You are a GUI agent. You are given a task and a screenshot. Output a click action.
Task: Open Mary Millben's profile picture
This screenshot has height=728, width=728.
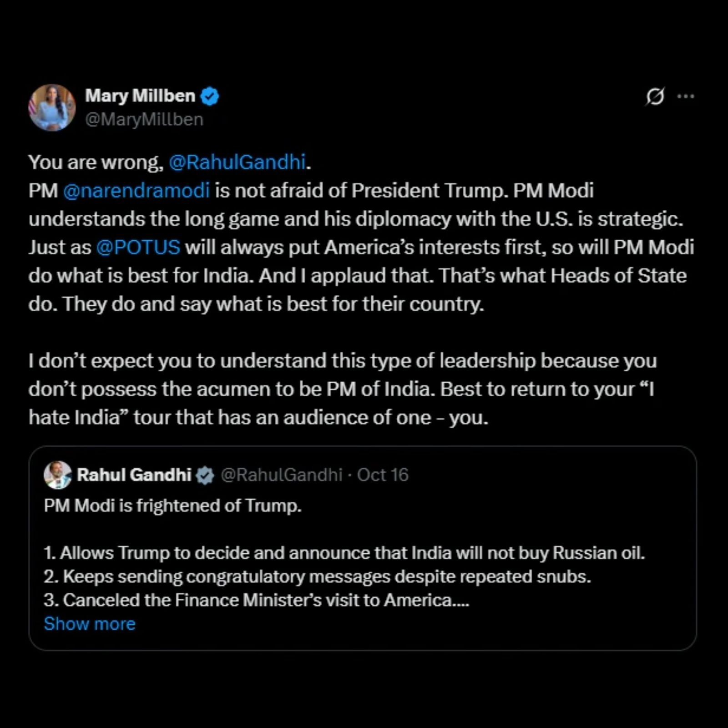(x=52, y=107)
